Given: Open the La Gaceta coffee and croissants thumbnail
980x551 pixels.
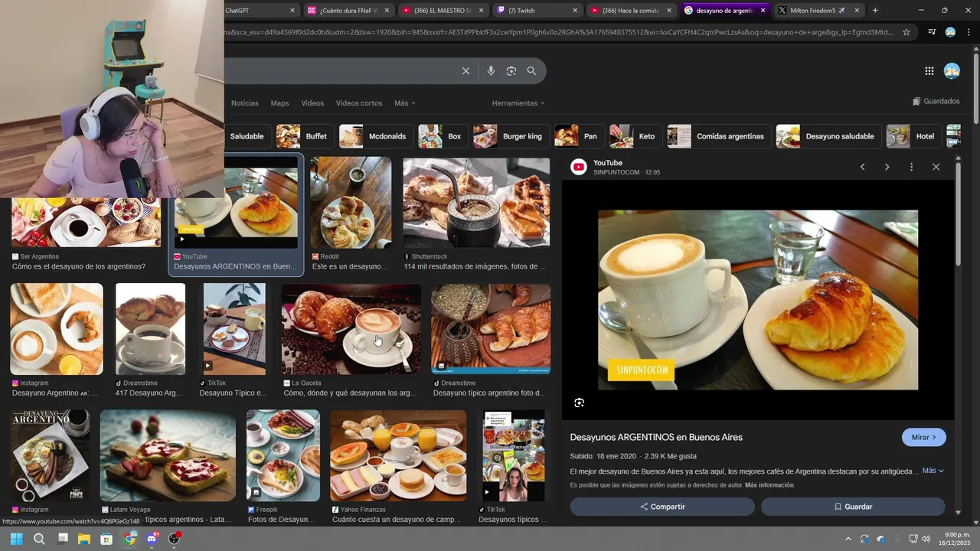Looking at the screenshot, I should point(351,329).
